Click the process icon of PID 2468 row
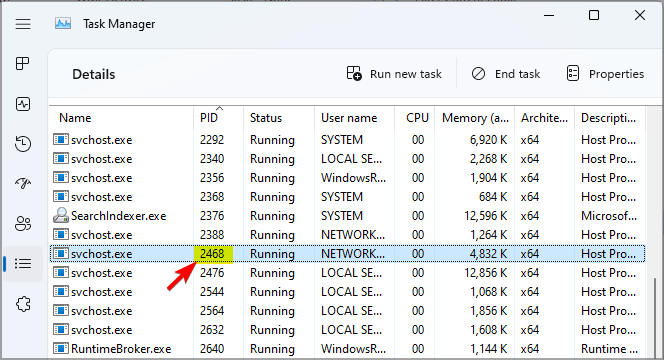 pos(61,254)
